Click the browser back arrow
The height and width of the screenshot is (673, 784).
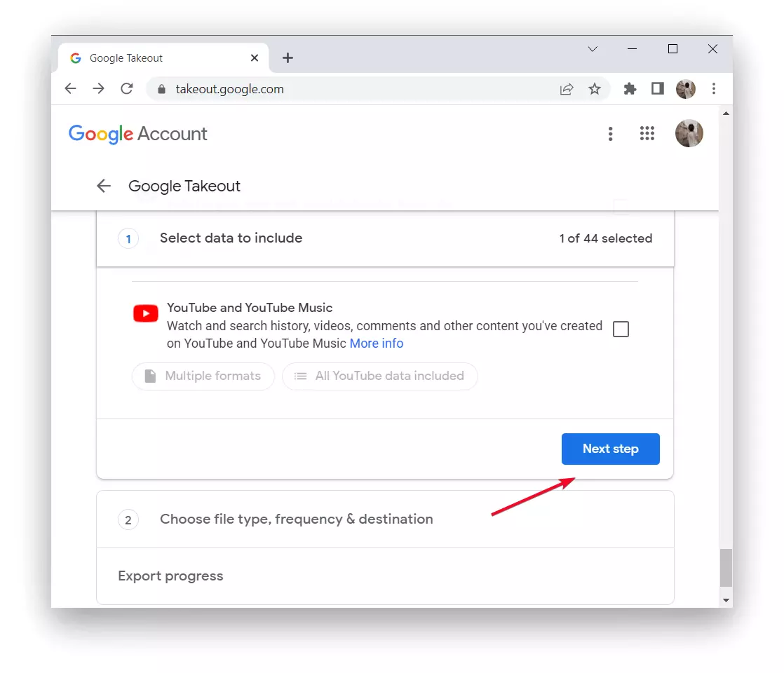click(71, 88)
